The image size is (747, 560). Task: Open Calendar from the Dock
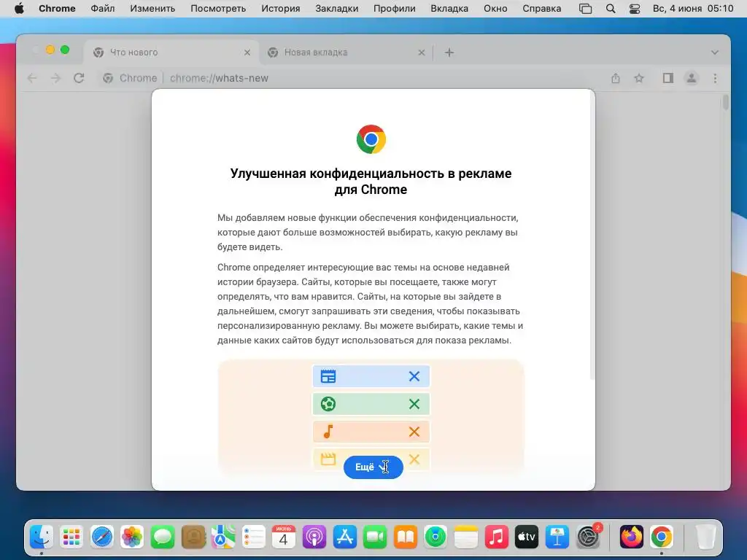point(284,537)
